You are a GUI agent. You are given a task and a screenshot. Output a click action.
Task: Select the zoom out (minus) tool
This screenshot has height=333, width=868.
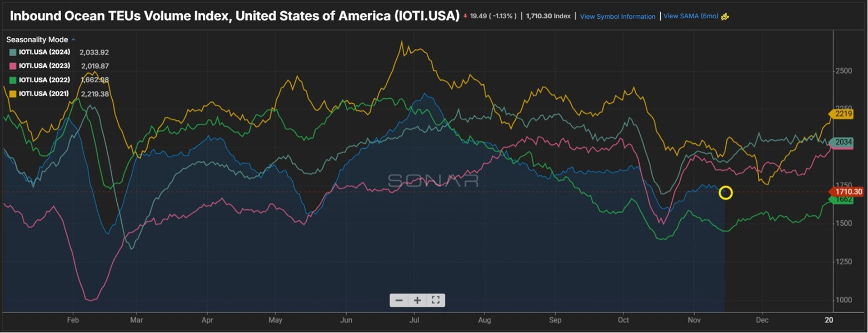(398, 300)
